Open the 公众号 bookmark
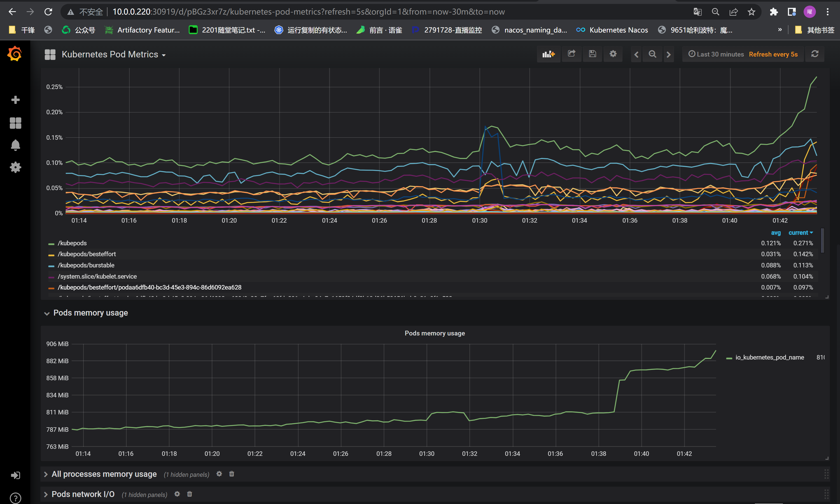This screenshot has width=840, height=504. (x=78, y=30)
